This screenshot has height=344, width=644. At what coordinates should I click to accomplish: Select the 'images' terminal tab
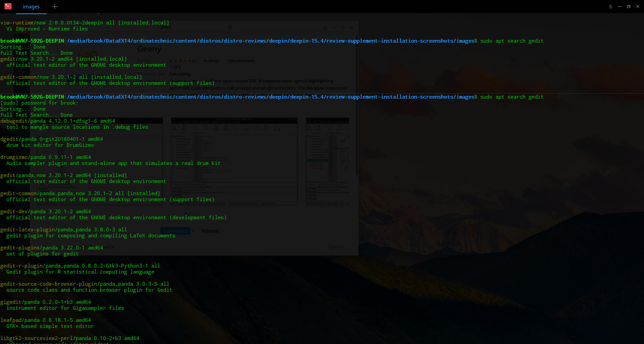[31, 7]
